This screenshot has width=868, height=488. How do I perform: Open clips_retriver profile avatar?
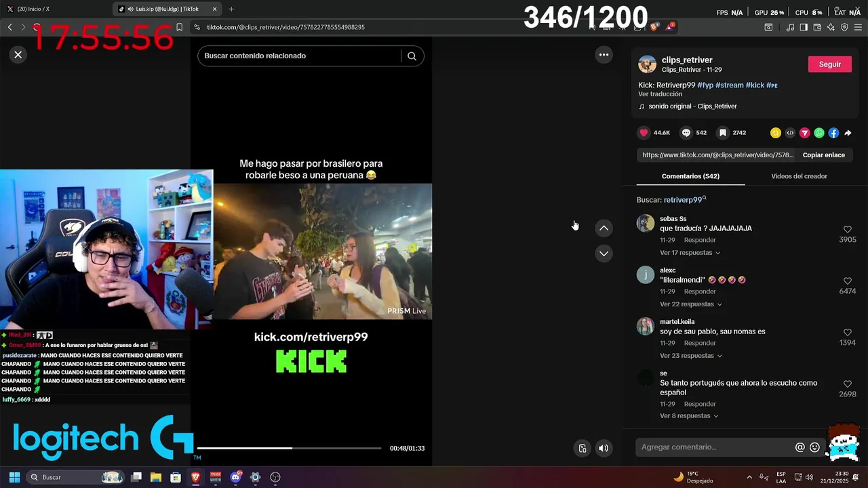pyautogui.click(x=648, y=64)
